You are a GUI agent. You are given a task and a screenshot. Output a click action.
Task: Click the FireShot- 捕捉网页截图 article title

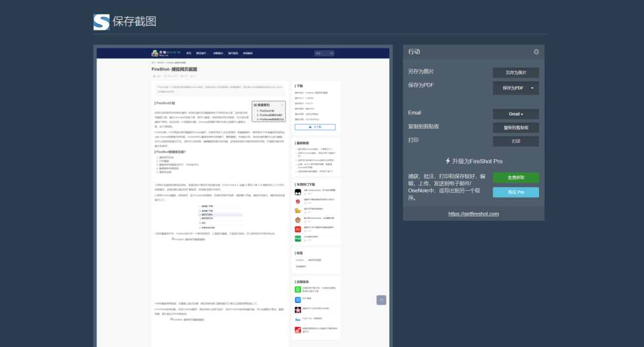coord(174,69)
